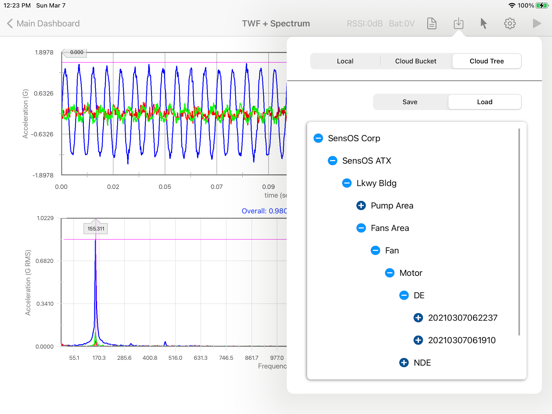Switch to Cloud Bucket tab
552x414 pixels.
(415, 61)
